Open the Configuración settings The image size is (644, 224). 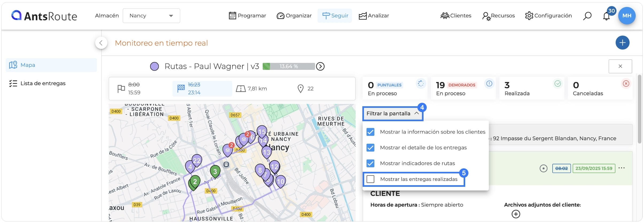(x=548, y=16)
